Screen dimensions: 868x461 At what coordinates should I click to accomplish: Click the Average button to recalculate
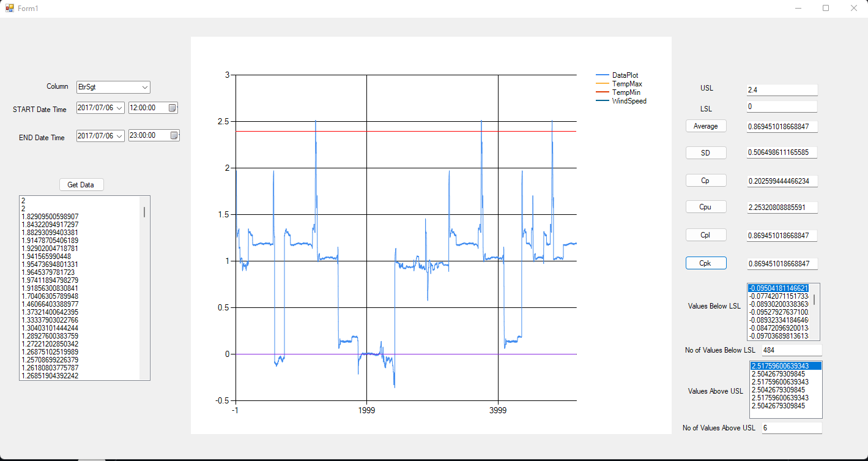[706, 126]
